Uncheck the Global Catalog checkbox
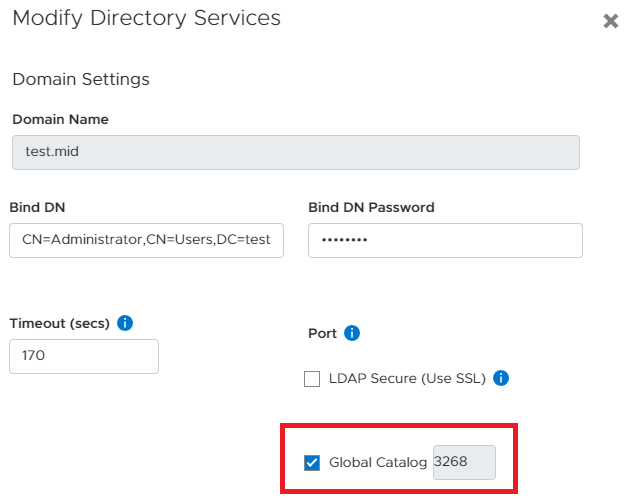 [312, 462]
